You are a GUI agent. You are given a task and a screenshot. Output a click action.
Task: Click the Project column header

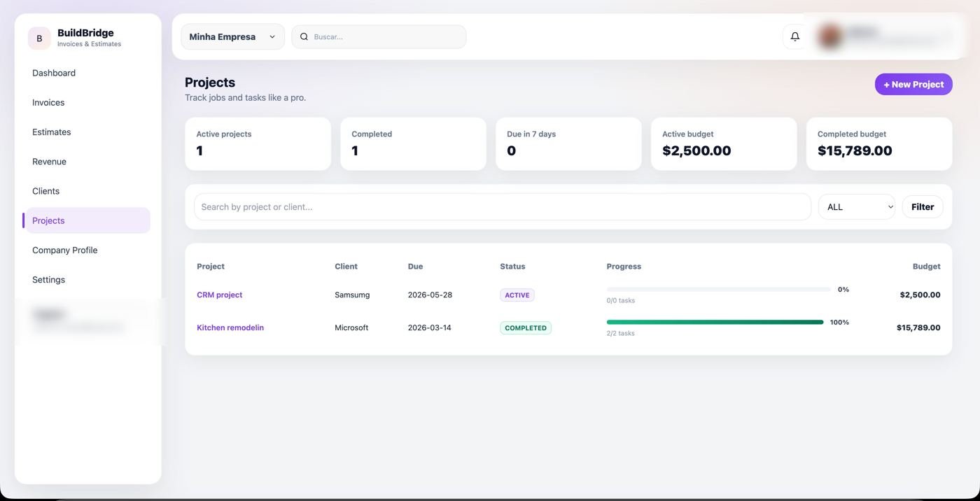211,266
